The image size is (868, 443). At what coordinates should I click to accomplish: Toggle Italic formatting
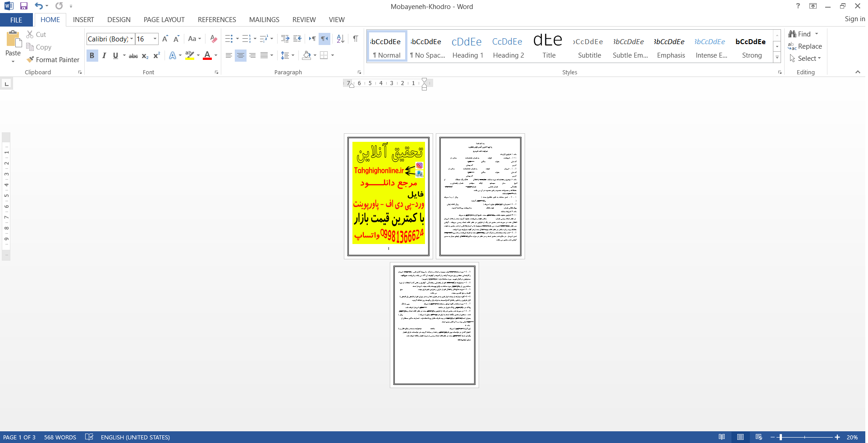(104, 56)
